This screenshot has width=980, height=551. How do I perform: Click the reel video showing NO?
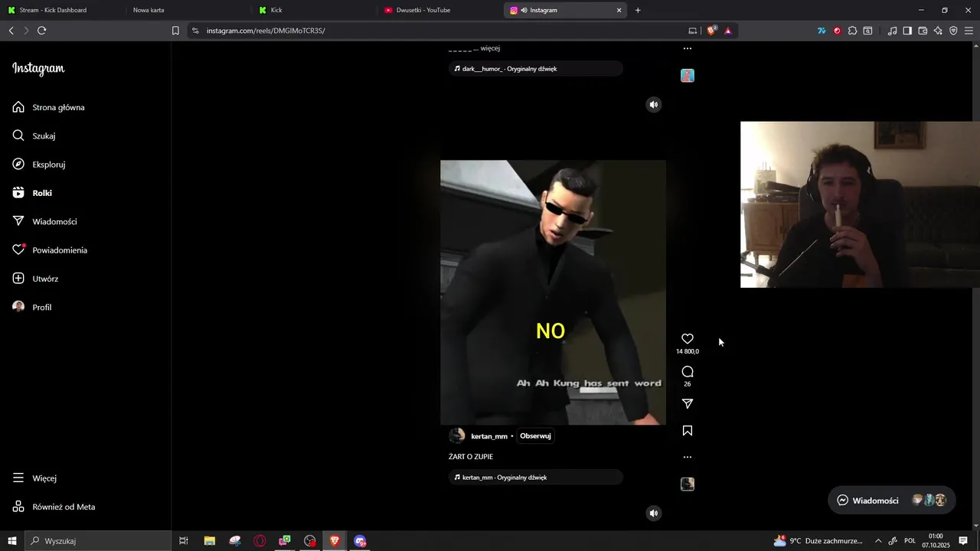tap(553, 292)
